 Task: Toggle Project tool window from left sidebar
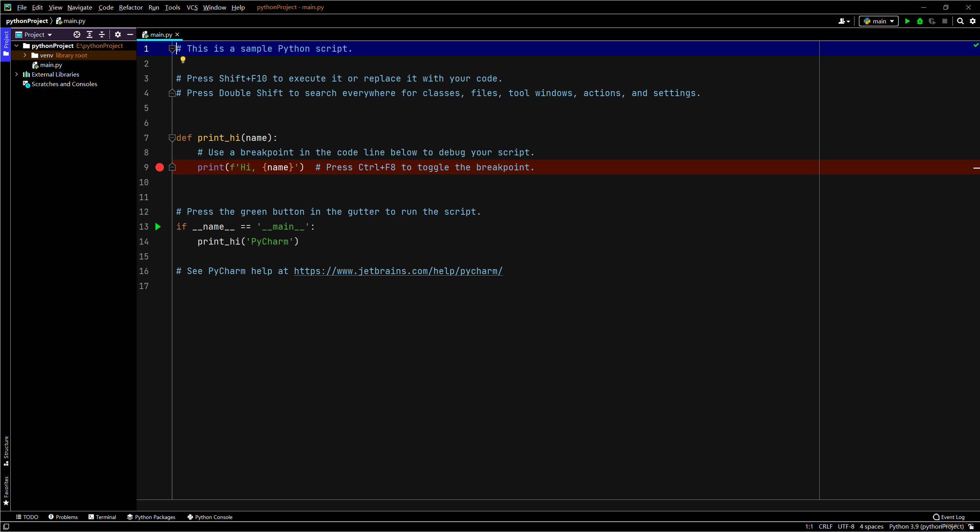6,43
